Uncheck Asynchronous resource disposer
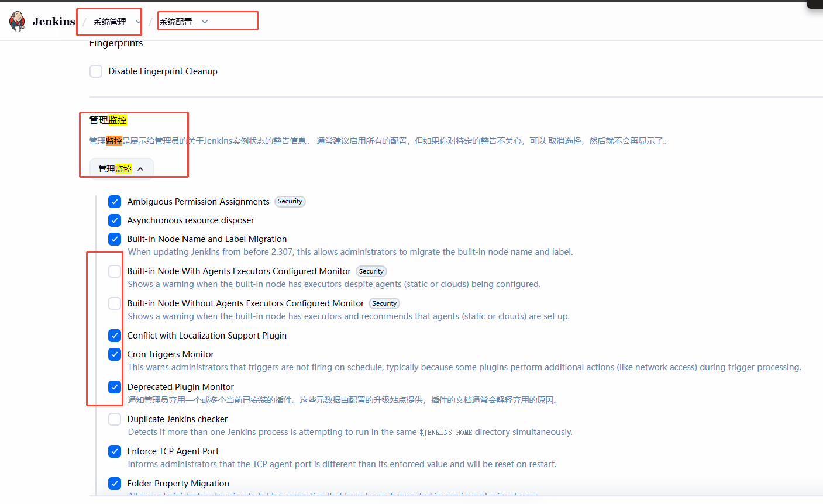The image size is (823, 504). click(115, 220)
